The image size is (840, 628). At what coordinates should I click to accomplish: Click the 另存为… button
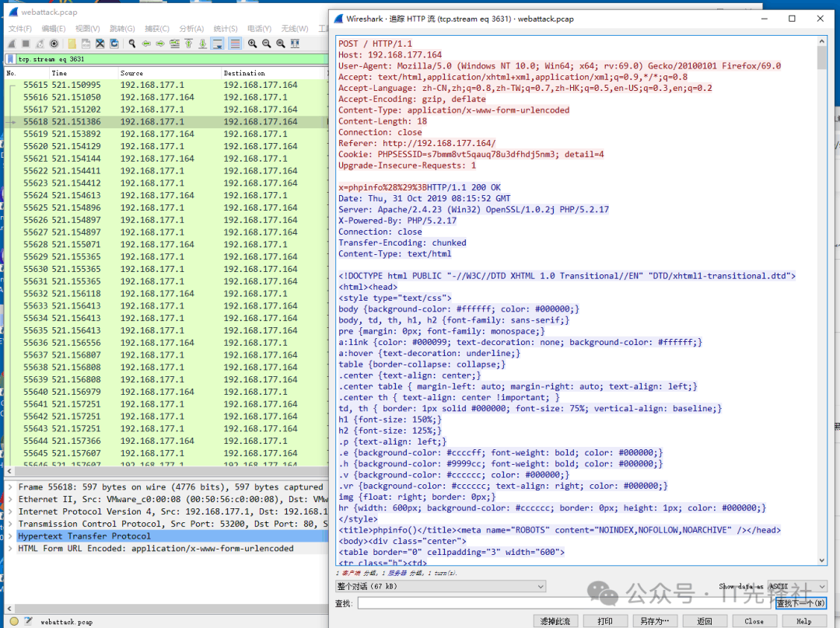click(x=654, y=621)
